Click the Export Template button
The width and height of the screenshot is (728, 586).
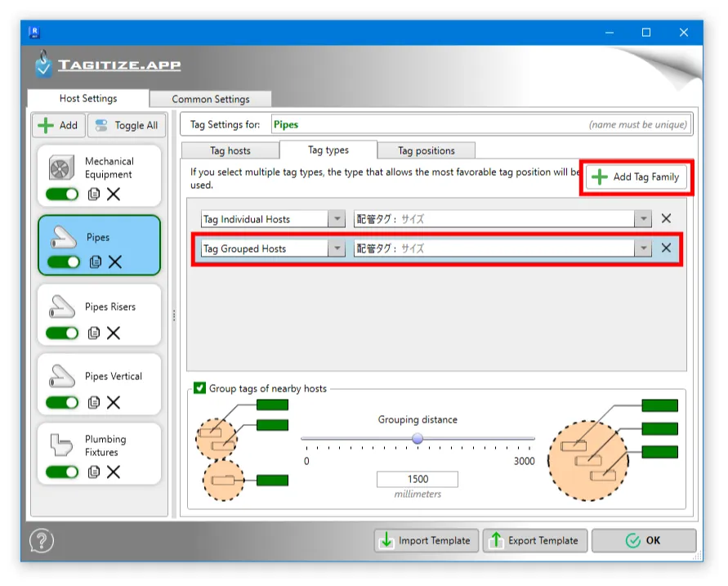(x=534, y=540)
